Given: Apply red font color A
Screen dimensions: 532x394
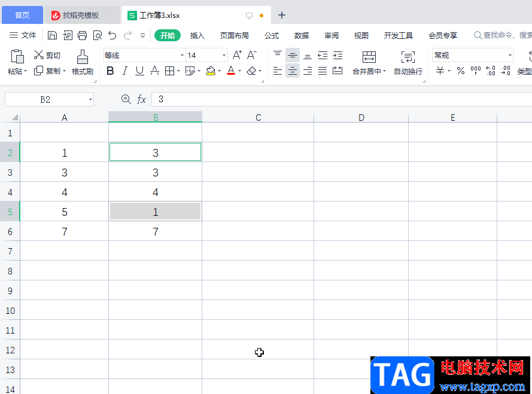Looking at the screenshot, I should [231, 71].
